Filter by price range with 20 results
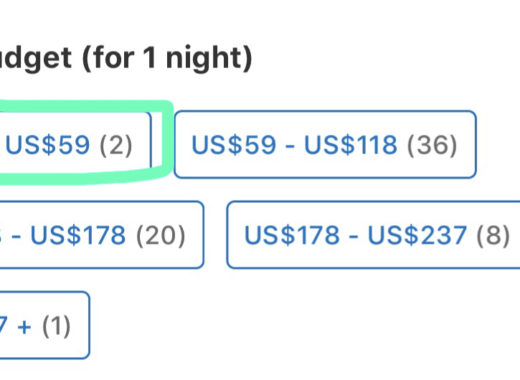Screen dimensions: 520x380 (x=102, y=235)
